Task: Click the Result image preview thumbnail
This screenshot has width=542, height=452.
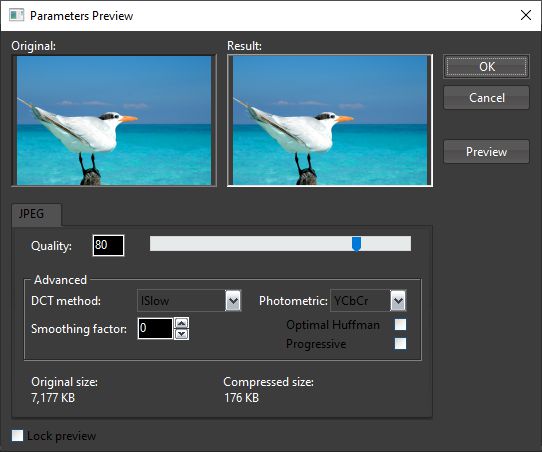Action: (x=330, y=121)
